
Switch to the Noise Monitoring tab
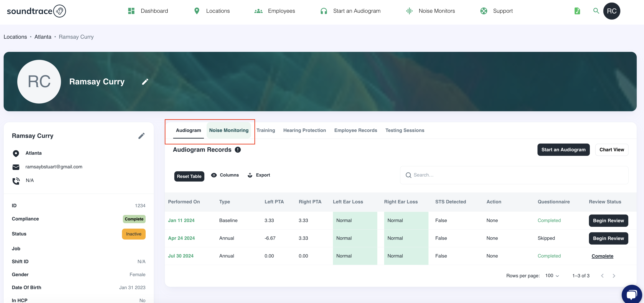click(229, 130)
